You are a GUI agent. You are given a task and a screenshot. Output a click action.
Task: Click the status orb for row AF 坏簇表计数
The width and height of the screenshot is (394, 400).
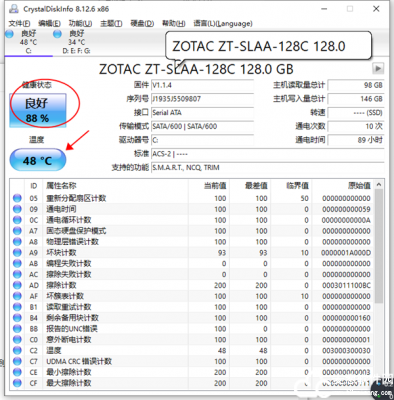click(x=17, y=296)
